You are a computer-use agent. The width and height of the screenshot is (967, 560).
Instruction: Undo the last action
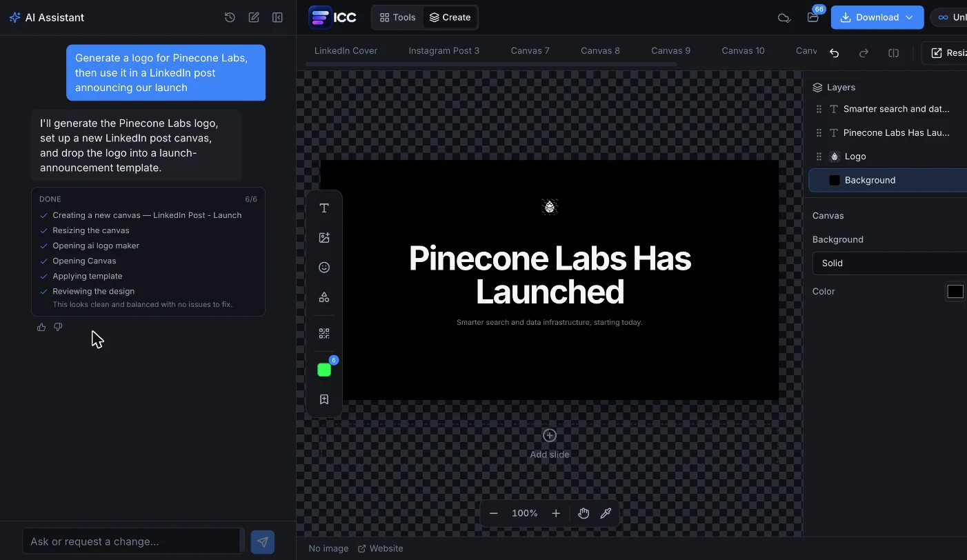(835, 53)
